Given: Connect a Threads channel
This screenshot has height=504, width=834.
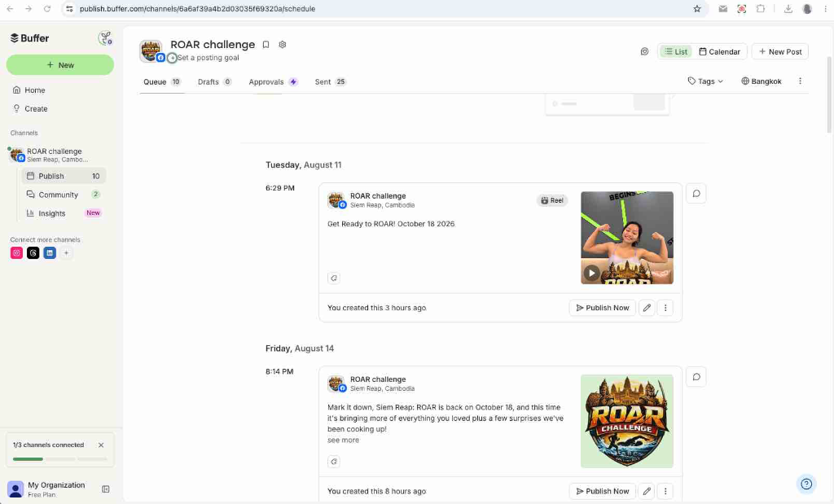Looking at the screenshot, I should point(33,253).
